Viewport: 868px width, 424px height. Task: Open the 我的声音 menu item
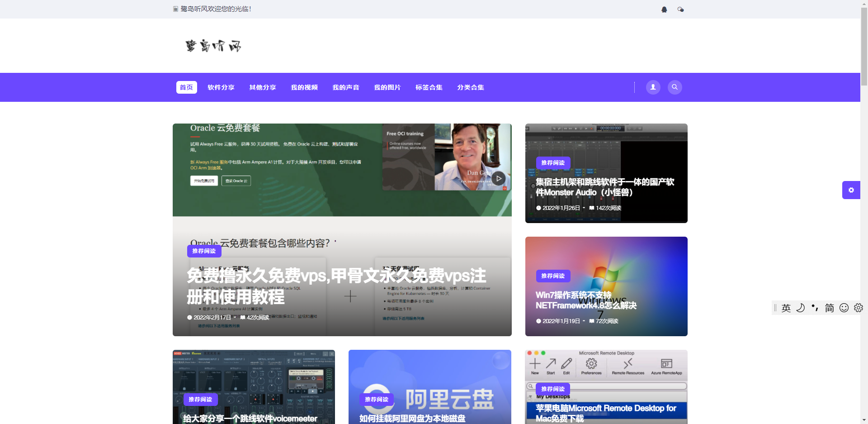point(346,87)
